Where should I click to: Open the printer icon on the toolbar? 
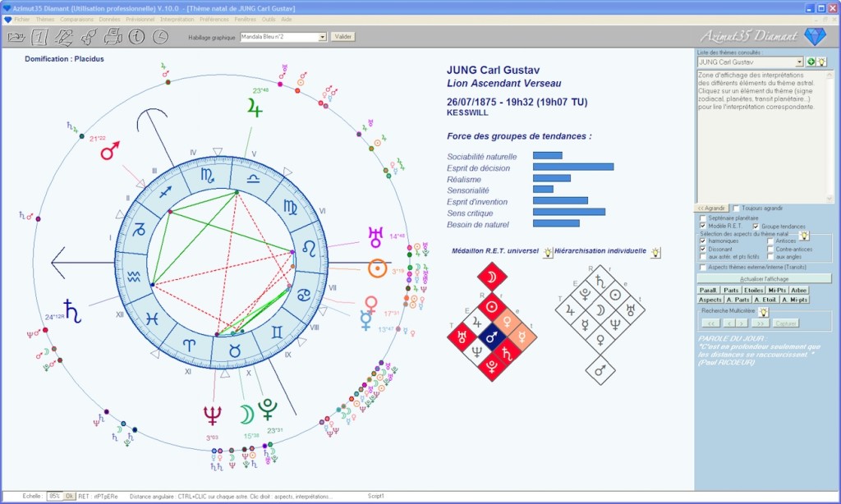click(112, 37)
